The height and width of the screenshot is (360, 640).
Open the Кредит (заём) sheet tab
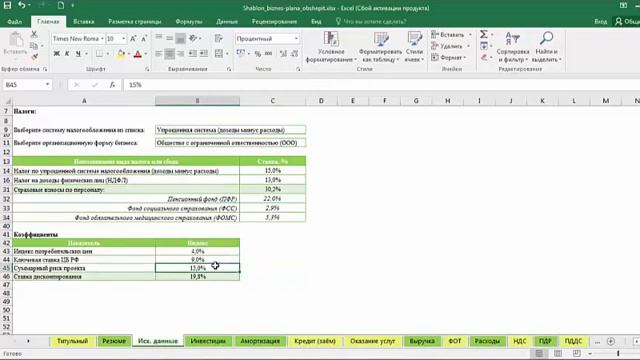315,341
